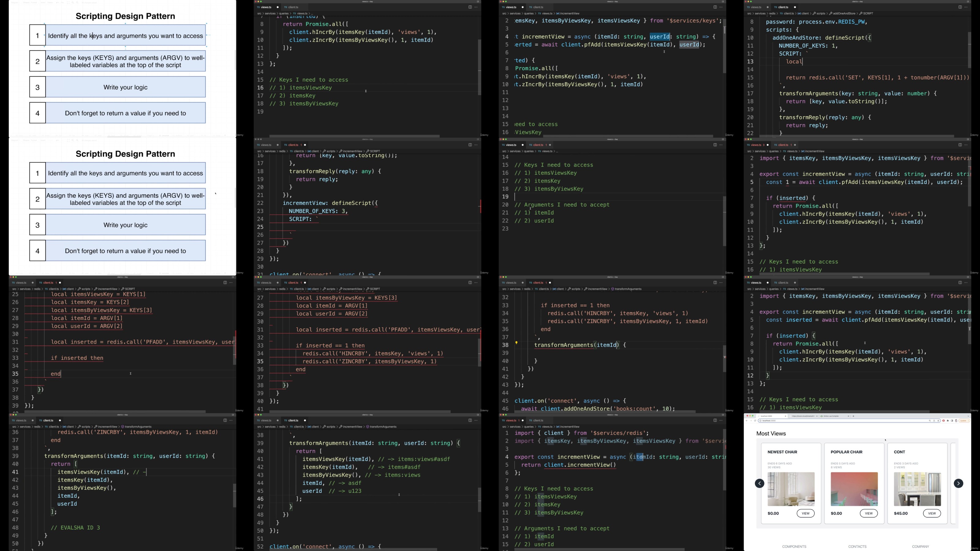Viewport: 980px width, 551px height.
Task: Go back using the browser back arrow
Action: pyautogui.click(x=747, y=421)
